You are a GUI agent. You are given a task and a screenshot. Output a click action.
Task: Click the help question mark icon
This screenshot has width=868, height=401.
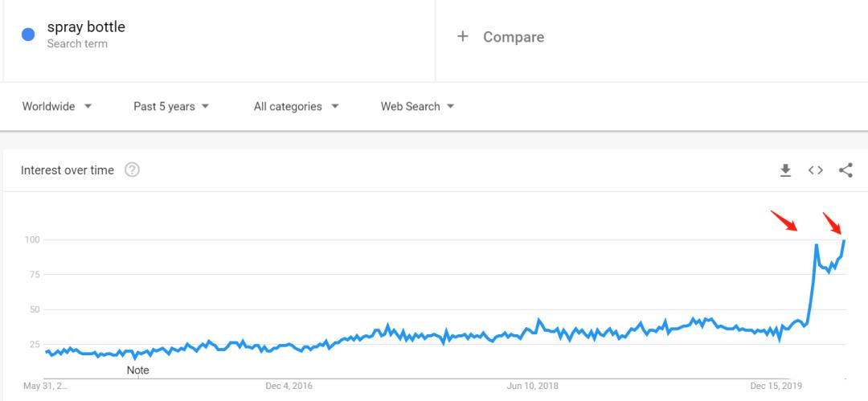pyautogui.click(x=133, y=170)
